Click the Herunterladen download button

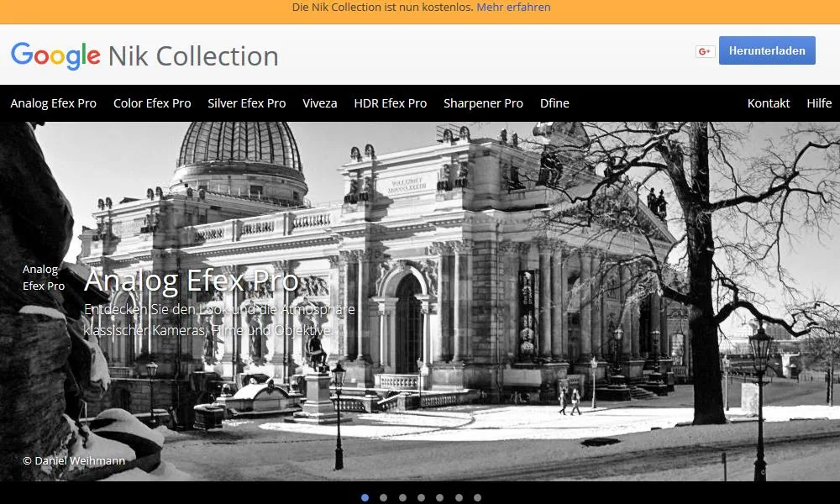767,50
